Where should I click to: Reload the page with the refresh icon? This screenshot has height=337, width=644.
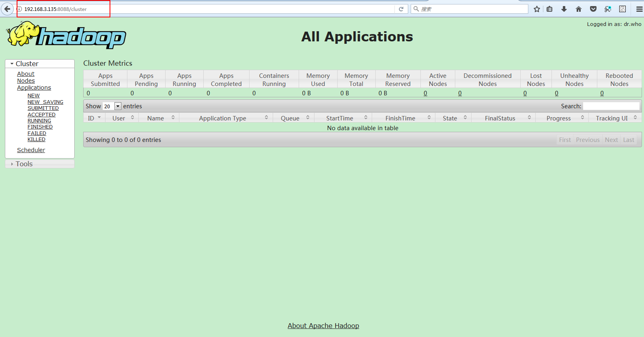401,9
